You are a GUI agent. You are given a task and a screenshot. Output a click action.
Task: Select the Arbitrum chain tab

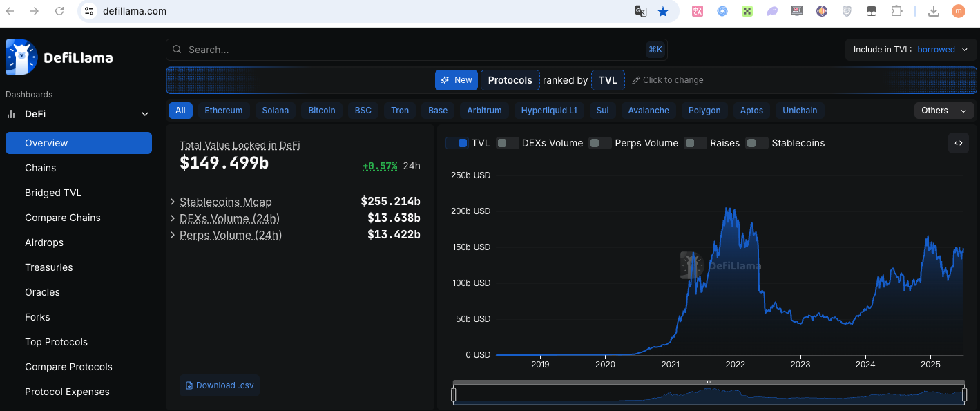pyautogui.click(x=484, y=111)
